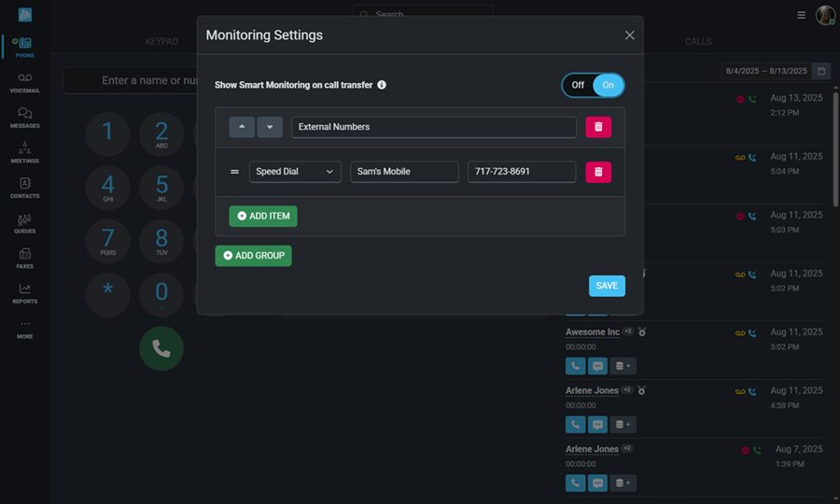
Task: Save the monitoring settings
Action: click(x=607, y=286)
